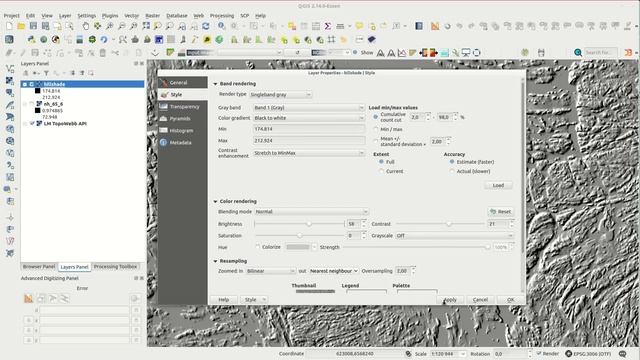Click the New Project icon
This screenshot has height=360, width=640.
(9, 26)
